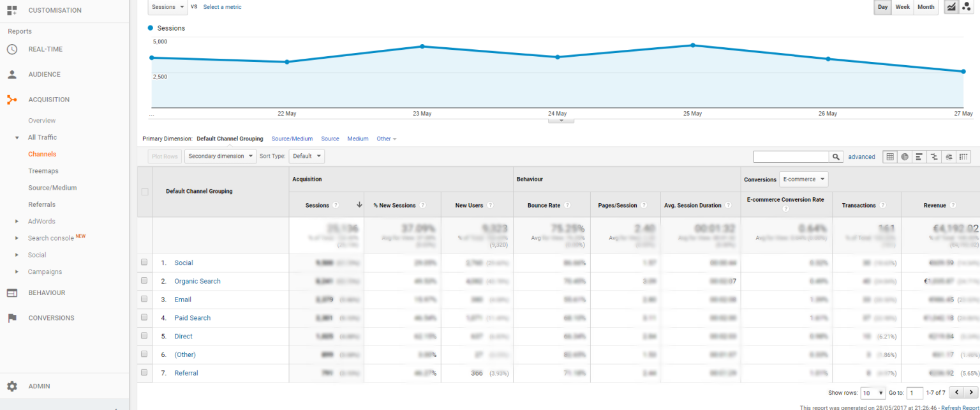
Task: Select the Comparison view icon
Action: coord(934,156)
